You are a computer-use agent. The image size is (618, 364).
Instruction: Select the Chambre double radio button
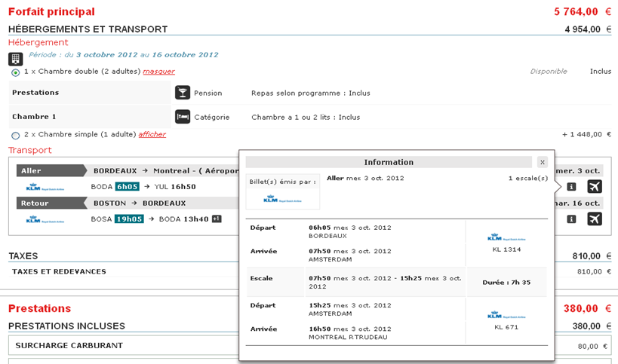tap(16, 72)
